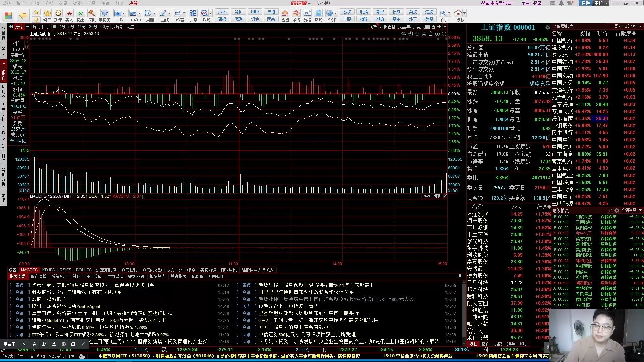This screenshot has width=644, height=362.
Task: Click the 周期 period clock icon
Action: 148,13
